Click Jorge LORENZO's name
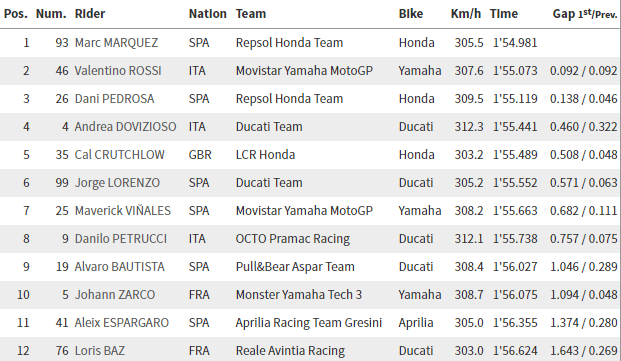 (x=117, y=183)
